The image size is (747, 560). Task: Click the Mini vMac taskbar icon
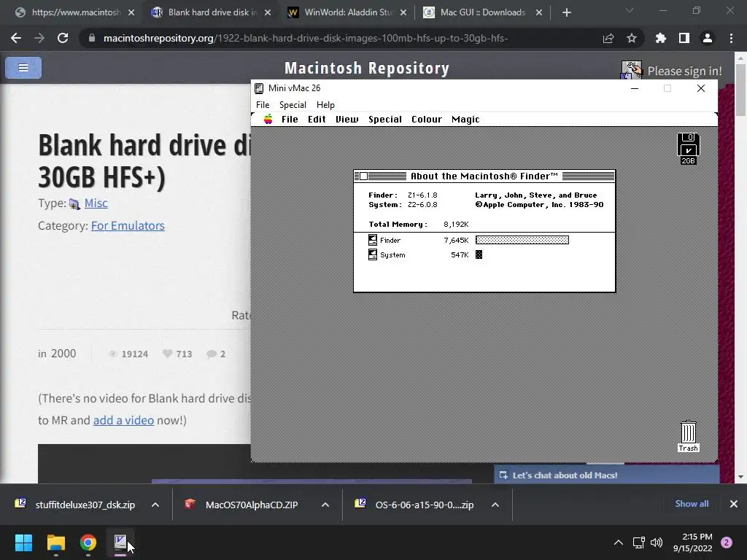pos(120,542)
